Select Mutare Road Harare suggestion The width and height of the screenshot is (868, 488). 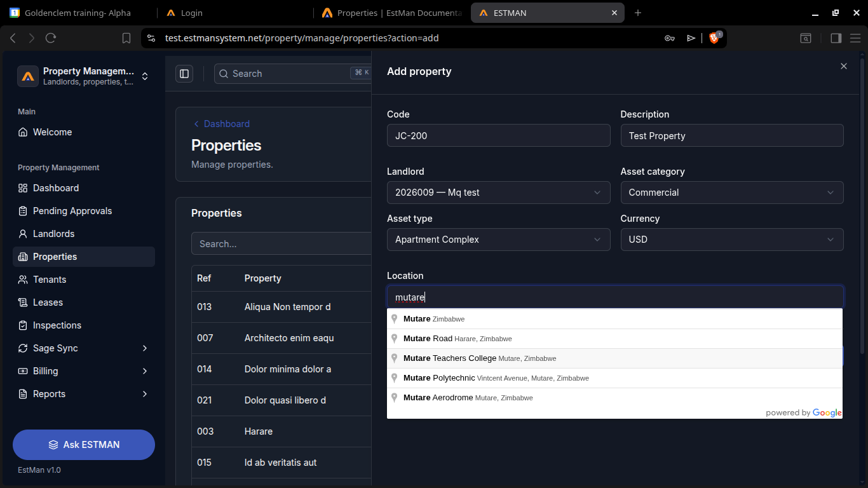click(614, 339)
